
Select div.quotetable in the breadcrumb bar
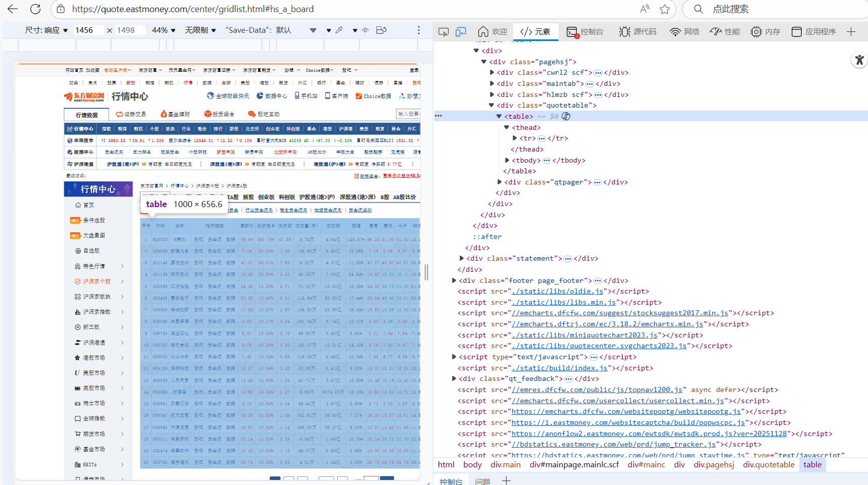tap(769, 465)
